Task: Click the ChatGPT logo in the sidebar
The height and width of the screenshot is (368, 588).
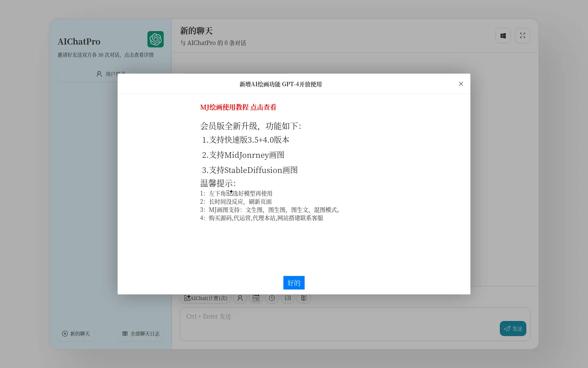Action: [156, 39]
